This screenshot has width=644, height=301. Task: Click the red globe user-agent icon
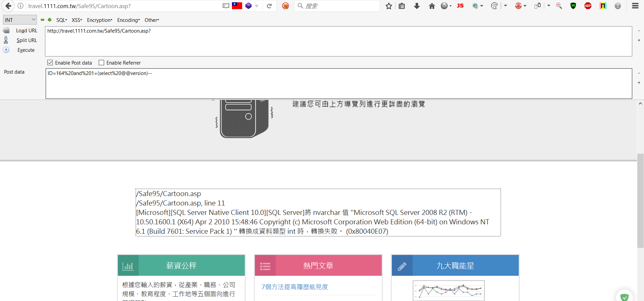pyautogui.click(x=518, y=6)
